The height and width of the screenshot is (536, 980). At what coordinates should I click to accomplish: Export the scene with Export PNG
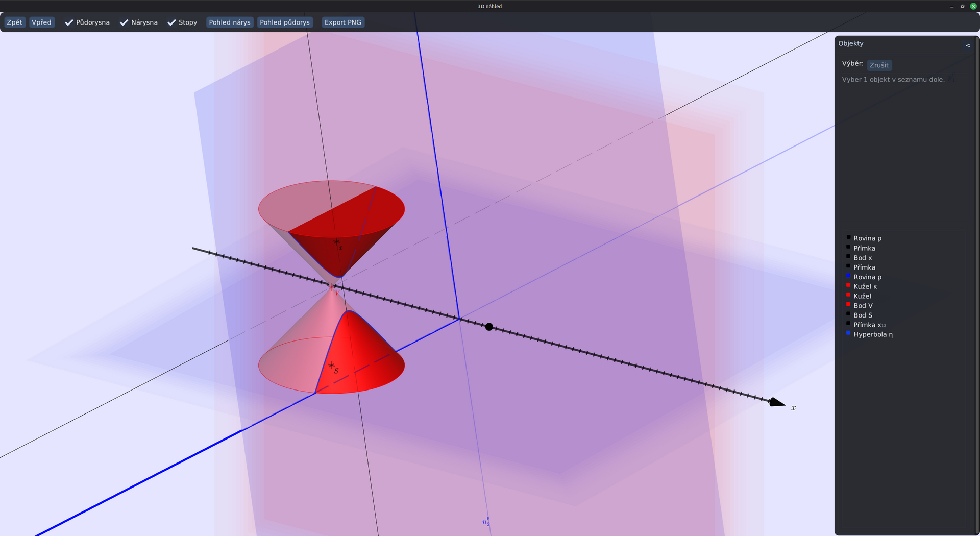[343, 22]
